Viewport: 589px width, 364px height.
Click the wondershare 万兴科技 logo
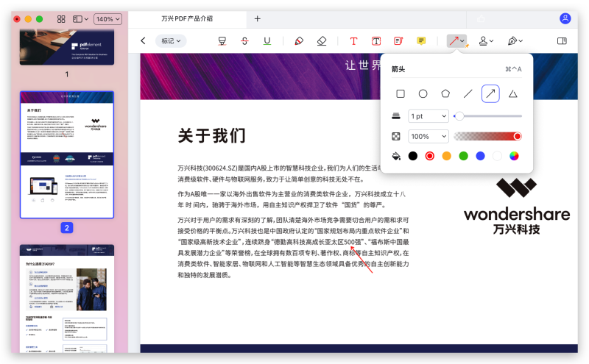(x=517, y=206)
